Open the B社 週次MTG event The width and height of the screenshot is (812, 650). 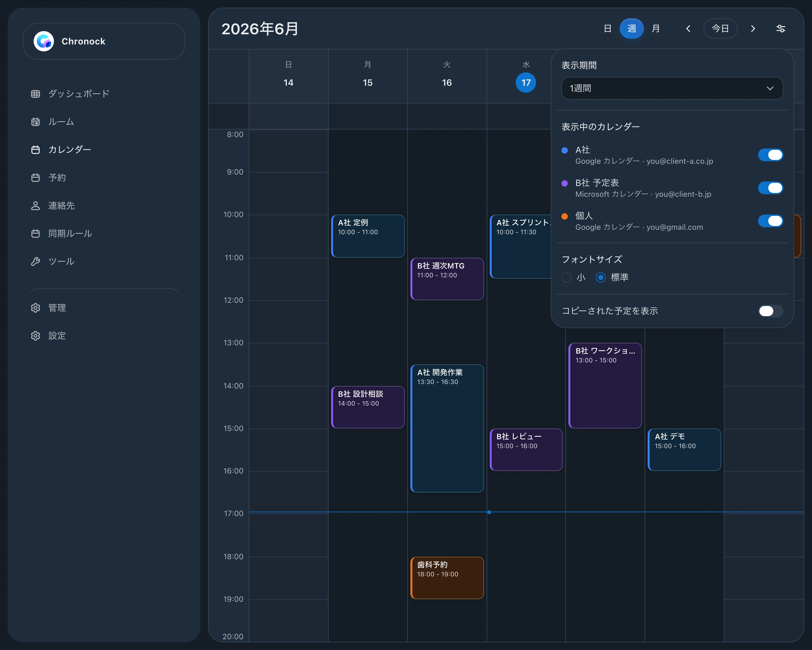447,279
